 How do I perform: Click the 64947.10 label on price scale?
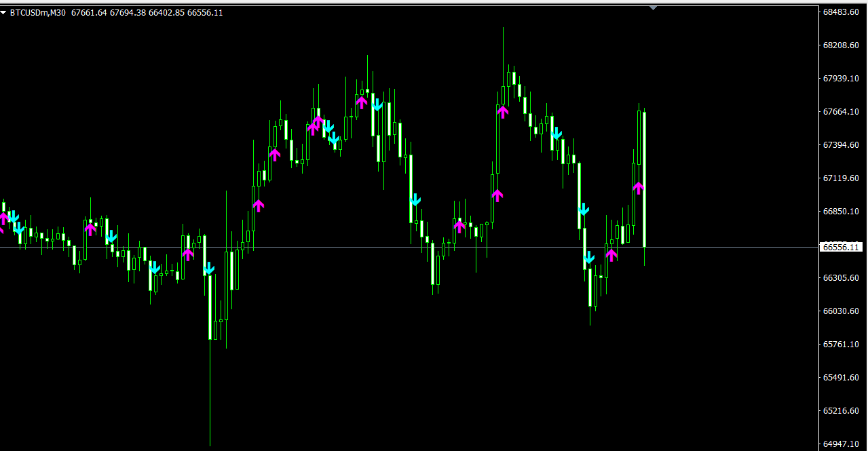point(840,444)
